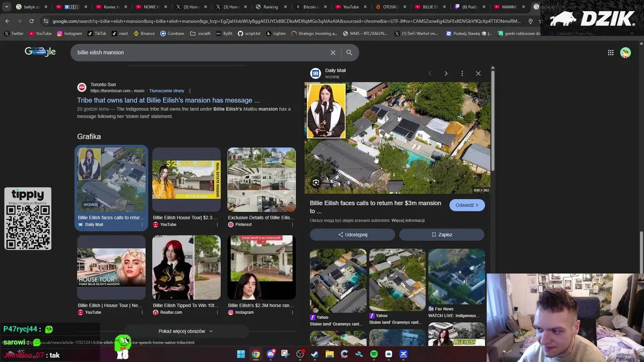Open Realtor.com Billie Eilish Tipped thumbnail

pos(186,267)
